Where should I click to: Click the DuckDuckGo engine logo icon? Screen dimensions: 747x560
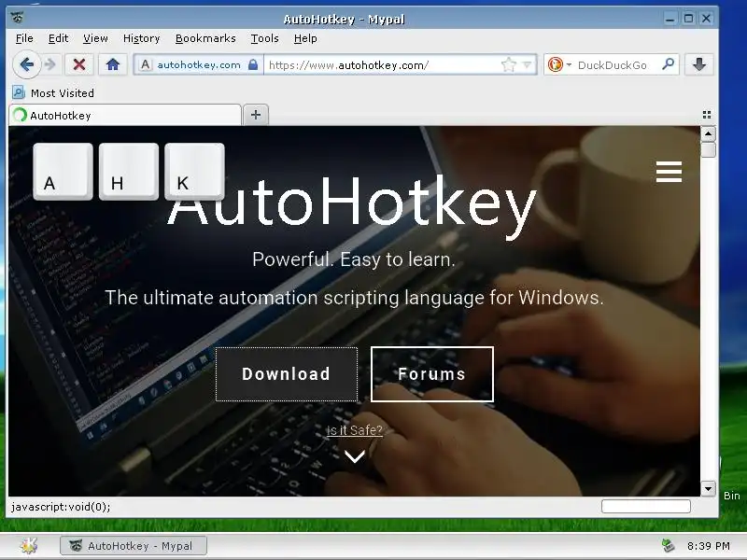coord(555,64)
